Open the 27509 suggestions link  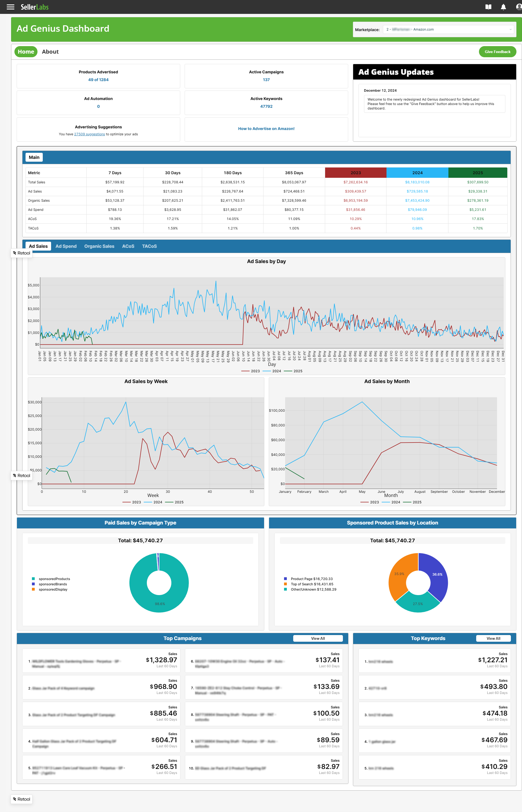click(89, 134)
